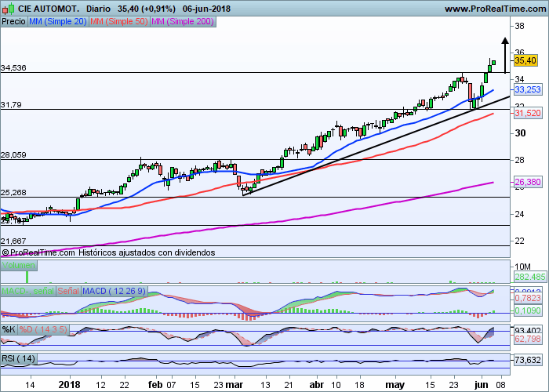Click the 22 price axis label
The height and width of the screenshot is (392, 549).
(x=519, y=241)
